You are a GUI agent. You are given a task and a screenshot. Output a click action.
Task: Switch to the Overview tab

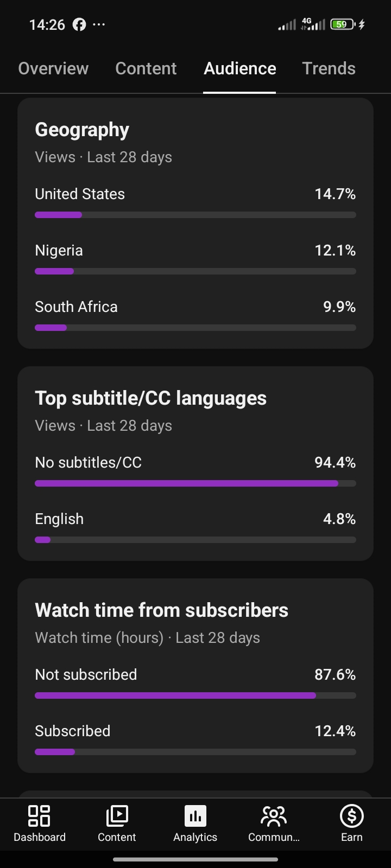coord(53,68)
